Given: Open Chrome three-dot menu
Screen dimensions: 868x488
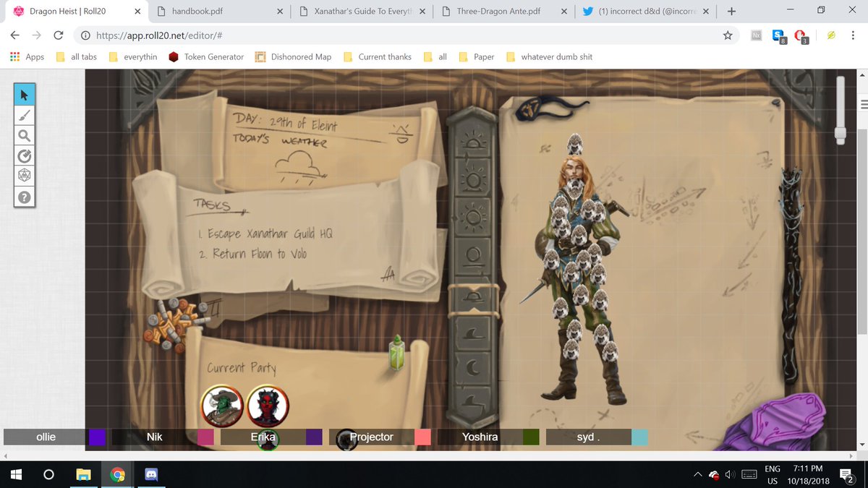Looking at the screenshot, I should coord(854,35).
